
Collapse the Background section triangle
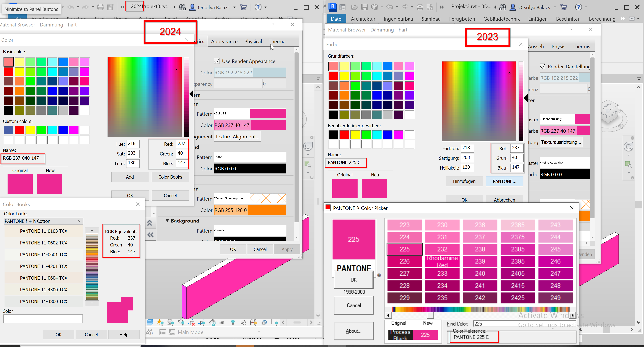click(x=167, y=221)
